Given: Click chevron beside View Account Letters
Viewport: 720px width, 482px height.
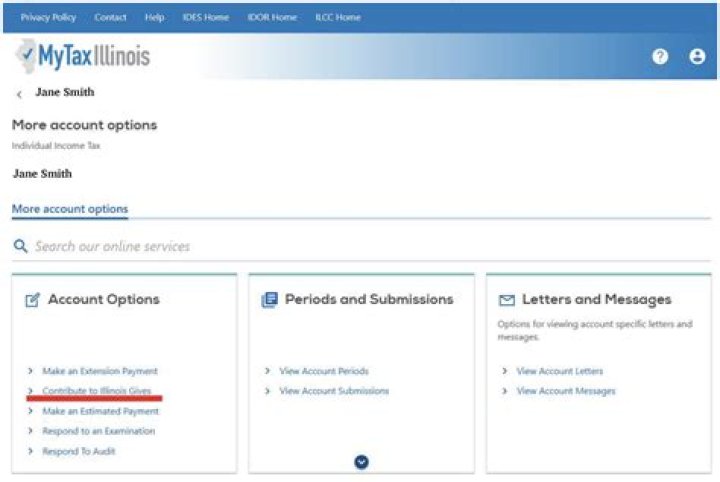Looking at the screenshot, I should tap(505, 370).
